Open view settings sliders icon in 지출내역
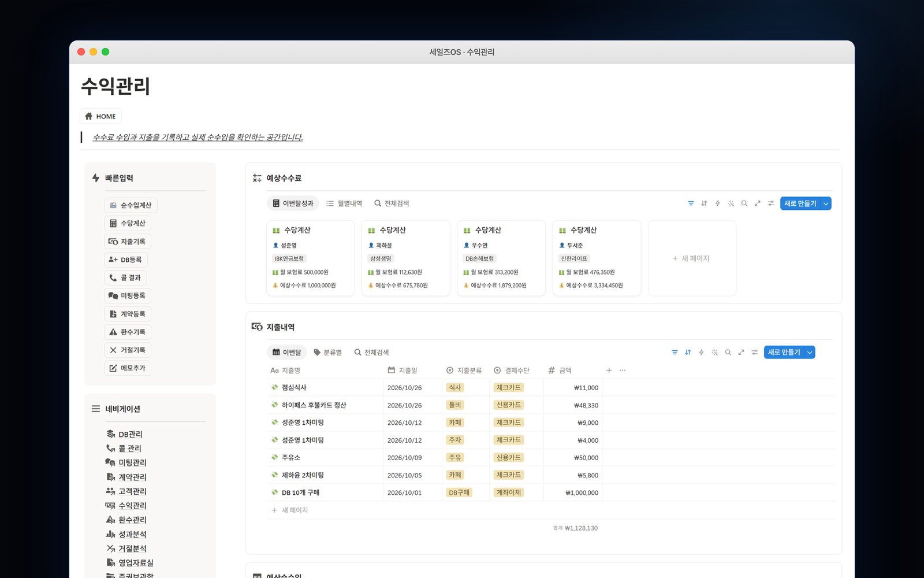The width and height of the screenshot is (924, 578). [755, 352]
